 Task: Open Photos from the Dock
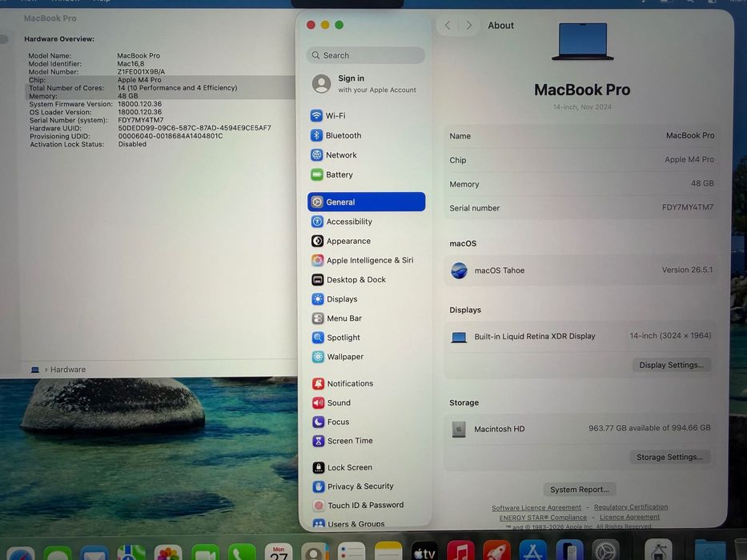[167, 554]
